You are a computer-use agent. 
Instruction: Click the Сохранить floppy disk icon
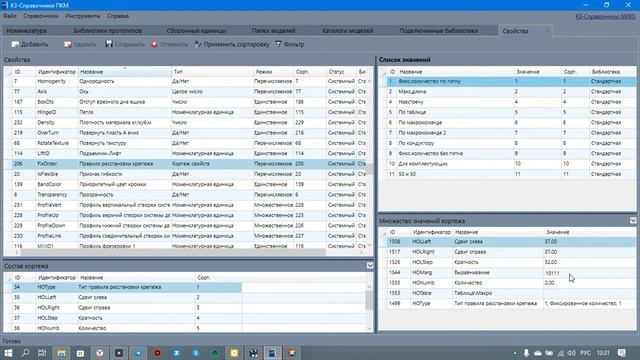(x=109, y=44)
